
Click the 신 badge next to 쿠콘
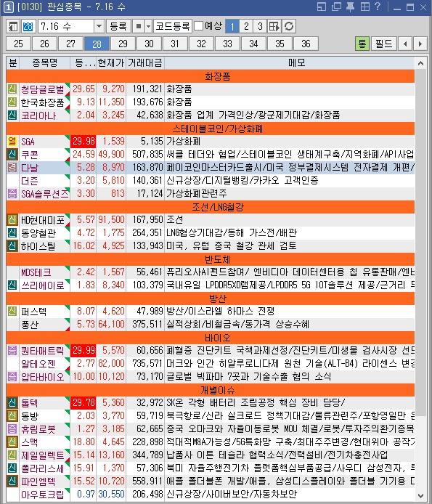[12, 155]
